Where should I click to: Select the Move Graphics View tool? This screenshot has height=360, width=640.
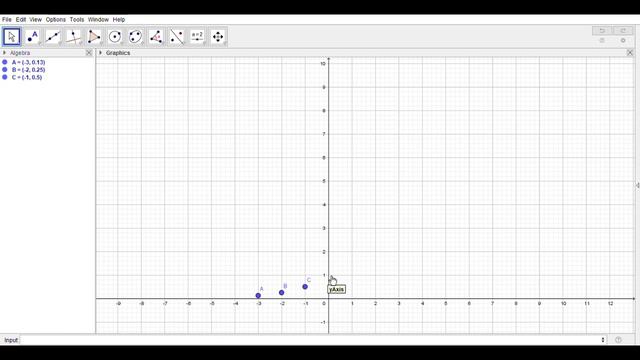[218, 37]
